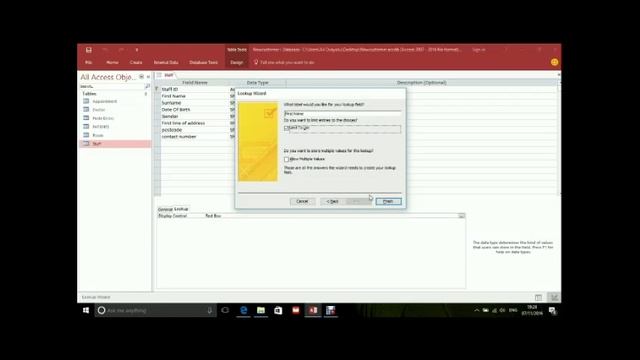Open the All Access Objects menu dropdown
Image resolution: width=640 pixels, height=360 pixels.
[141, 77]
